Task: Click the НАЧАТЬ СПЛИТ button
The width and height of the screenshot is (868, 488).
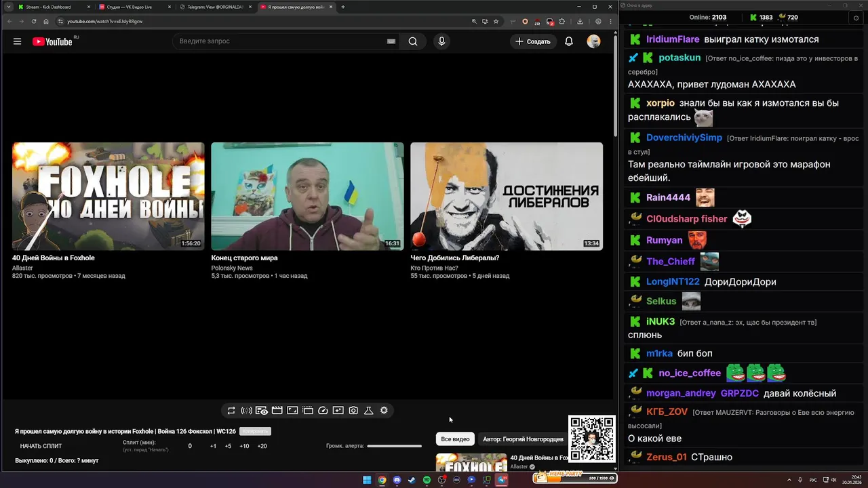Action: pos(41,446)
